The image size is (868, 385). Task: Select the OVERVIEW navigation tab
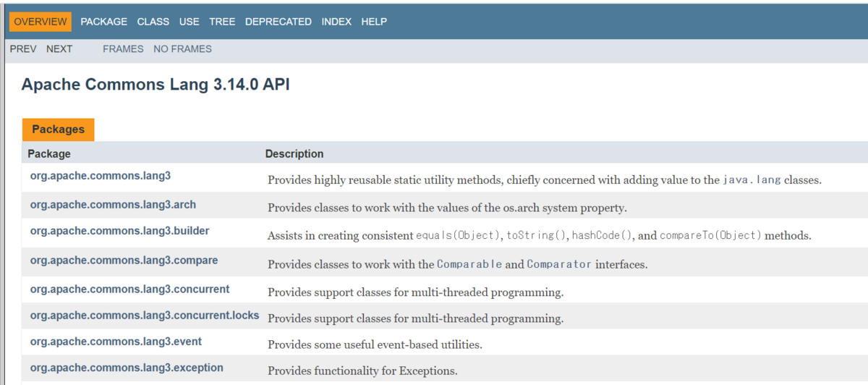coord(41,22)
